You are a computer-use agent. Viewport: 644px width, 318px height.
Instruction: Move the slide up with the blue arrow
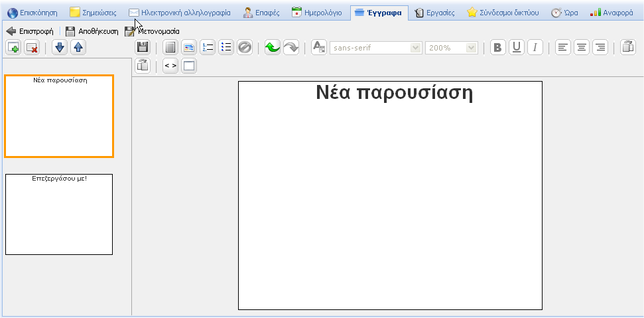[78, 47]
